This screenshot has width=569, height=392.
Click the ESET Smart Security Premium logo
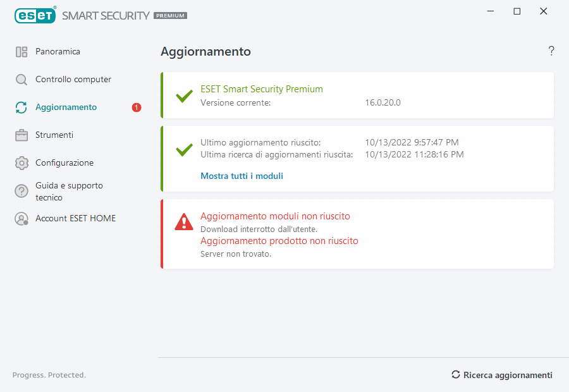[x=101, y=15]
